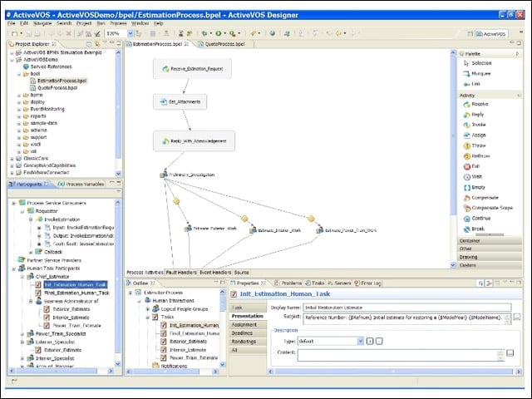The width and height of the screenshot is (532, 399).
Task: Click the Receive_Estimation_Request node
Action: 192,69
